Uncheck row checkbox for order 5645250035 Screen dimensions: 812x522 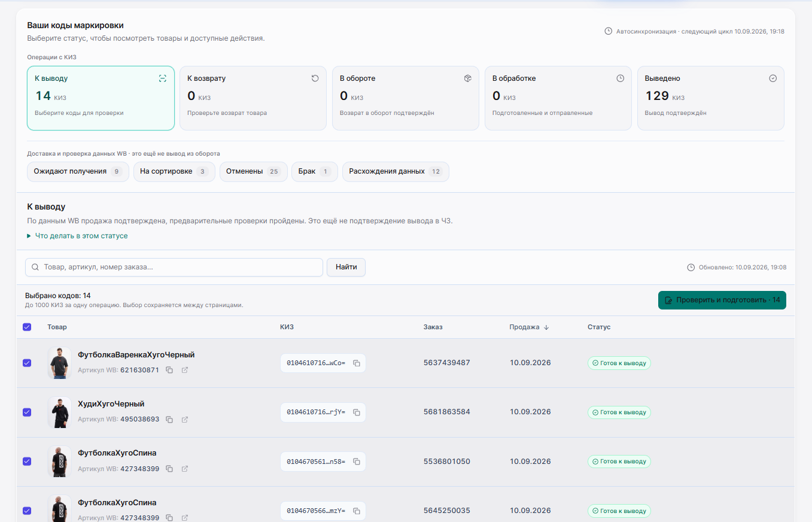pyautogui.click(x=27, y=511)
